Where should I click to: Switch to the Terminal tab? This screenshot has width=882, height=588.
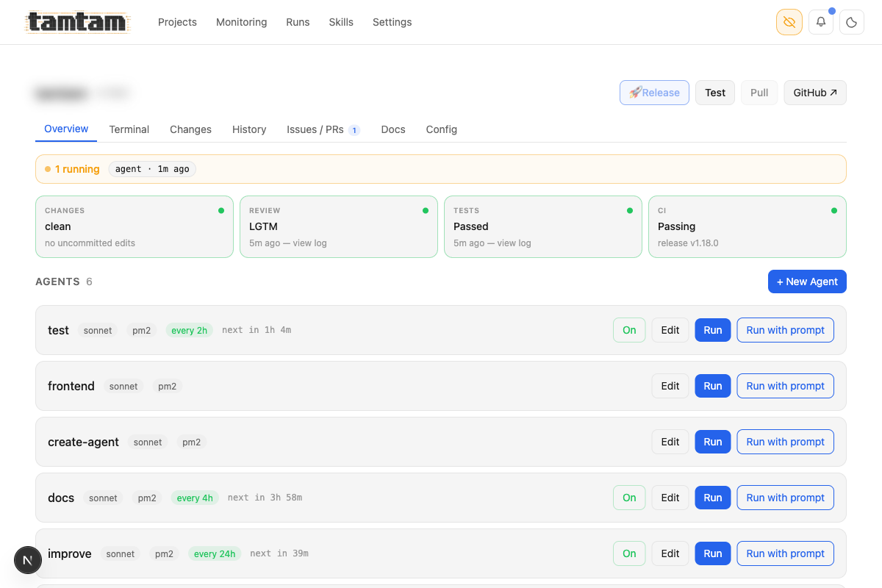click(x=129, y=129)
